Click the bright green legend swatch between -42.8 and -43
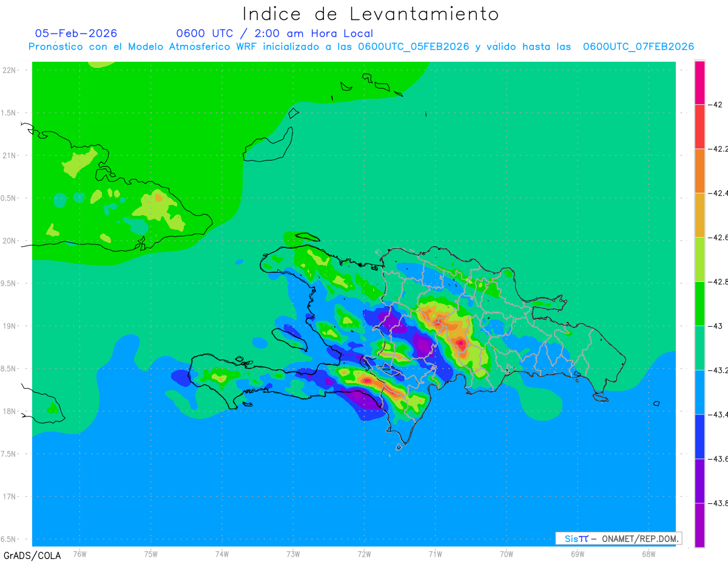The image size is (728, 562). tap(699, 303)
